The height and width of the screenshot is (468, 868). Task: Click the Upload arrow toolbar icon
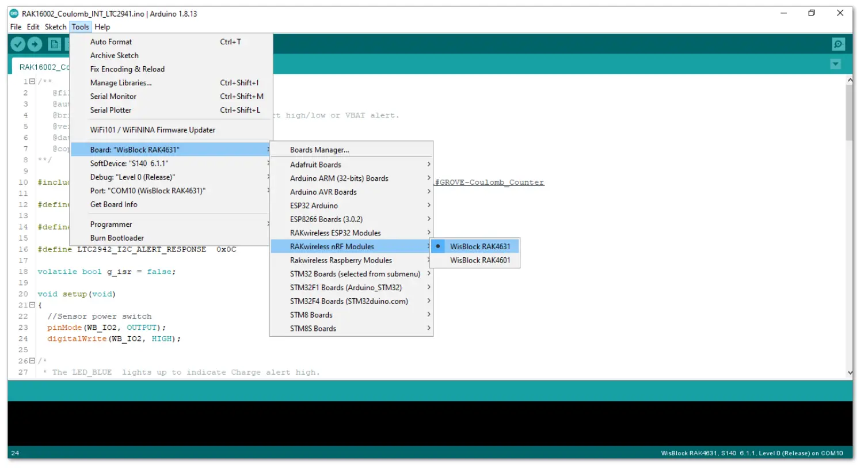point(35,44)
